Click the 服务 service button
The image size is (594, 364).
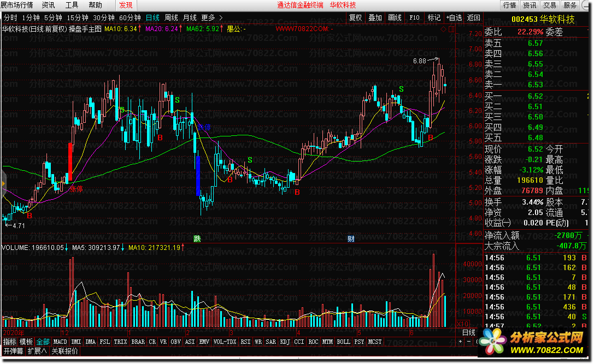[x=570, y=5]
